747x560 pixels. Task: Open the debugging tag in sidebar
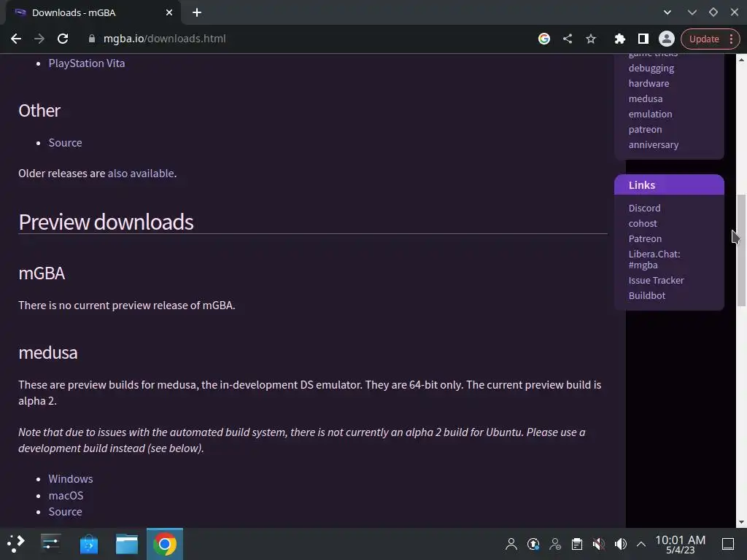coord(651,68)
